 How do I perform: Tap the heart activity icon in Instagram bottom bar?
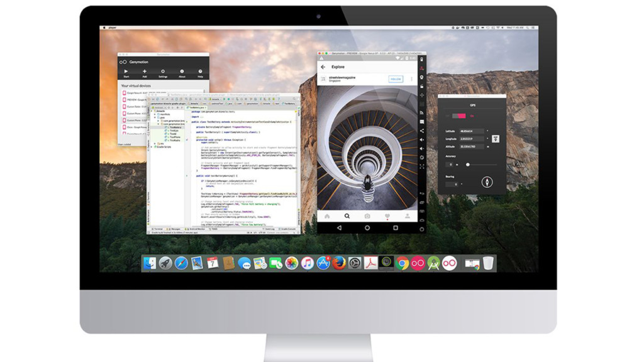tap(387, 216)
